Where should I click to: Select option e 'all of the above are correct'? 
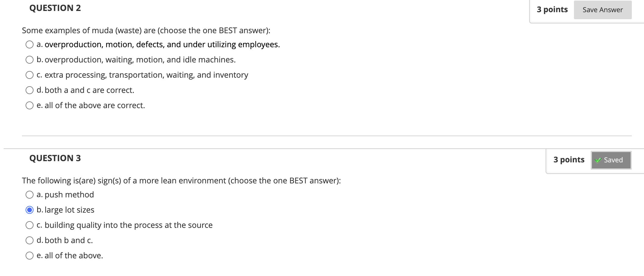click(x=29, y=105)
